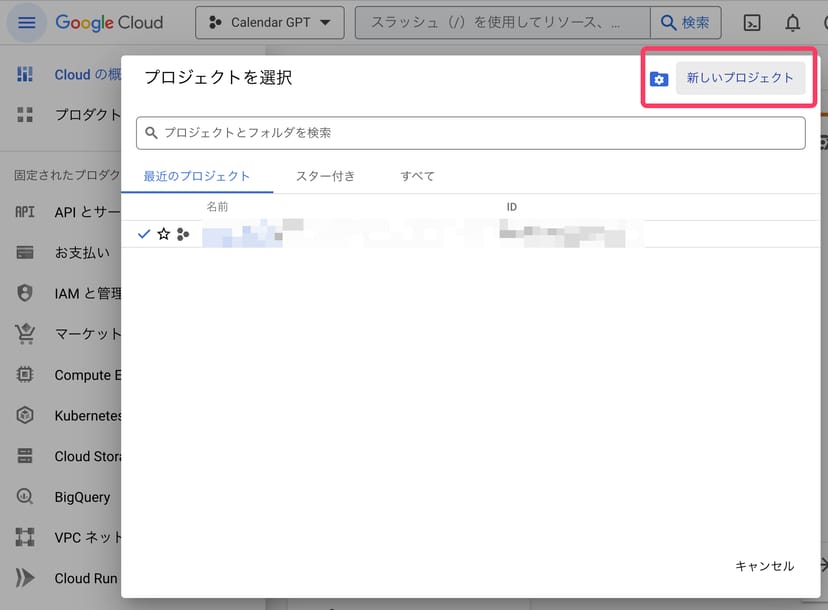This screenshot has width=828, height=610.
Task: Switch to the スター付き tab
Action: tap(325, 176)
